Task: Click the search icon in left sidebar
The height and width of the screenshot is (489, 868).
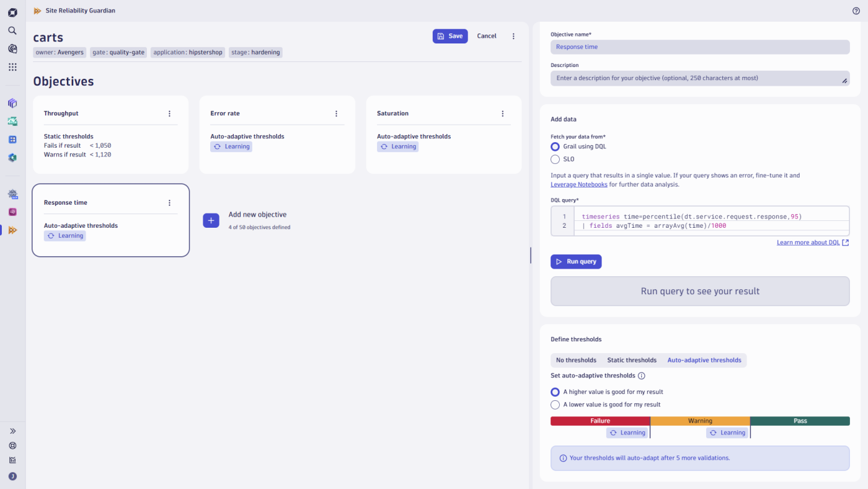Action: [x=12, y=30]
